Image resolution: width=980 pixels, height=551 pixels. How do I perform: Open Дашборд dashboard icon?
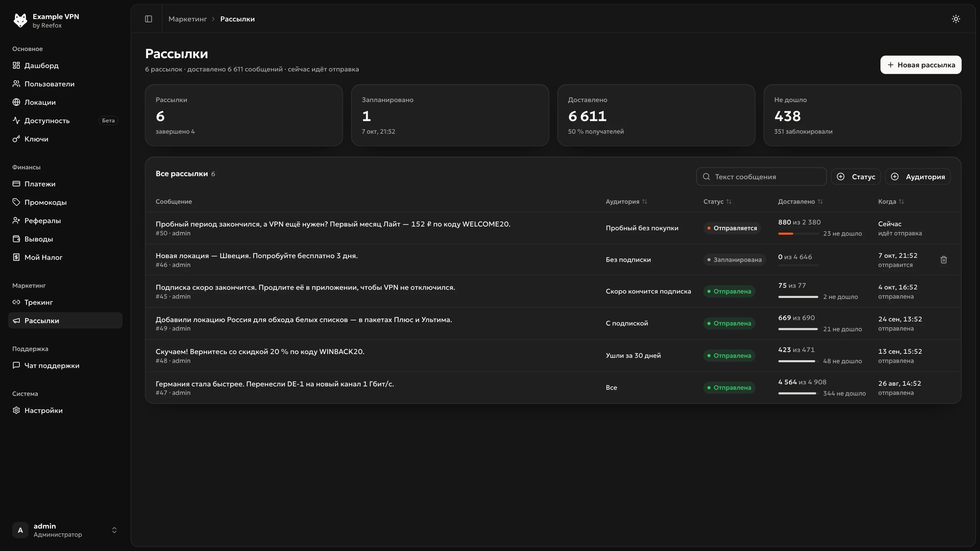[x=16, y=65]
